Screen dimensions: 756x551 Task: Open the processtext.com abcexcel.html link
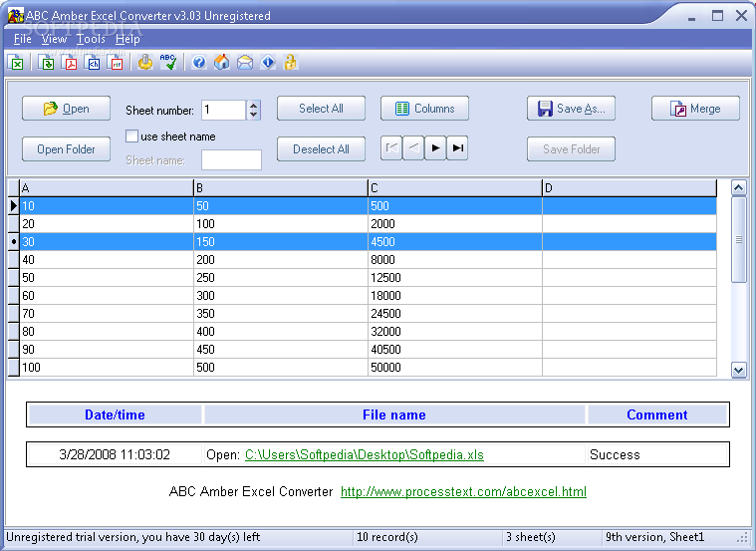click(463, 491)
